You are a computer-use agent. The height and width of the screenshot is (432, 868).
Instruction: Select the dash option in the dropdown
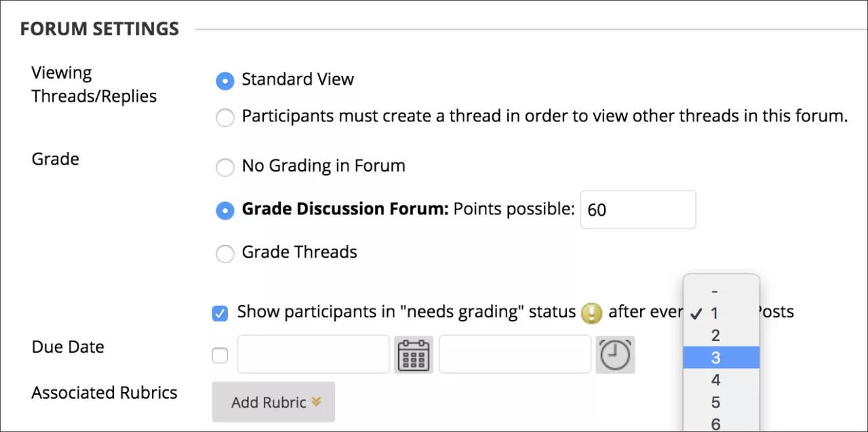[x=714, y=291]
